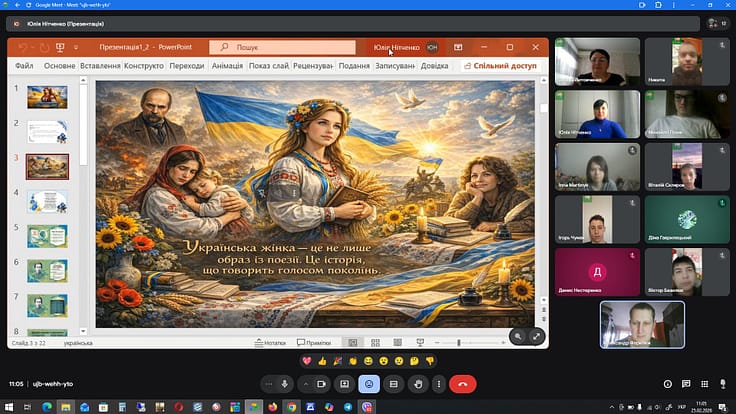Expand camera settings chevron arrow
The width and height of the screenshot is (736, 414).
[305, 383]
